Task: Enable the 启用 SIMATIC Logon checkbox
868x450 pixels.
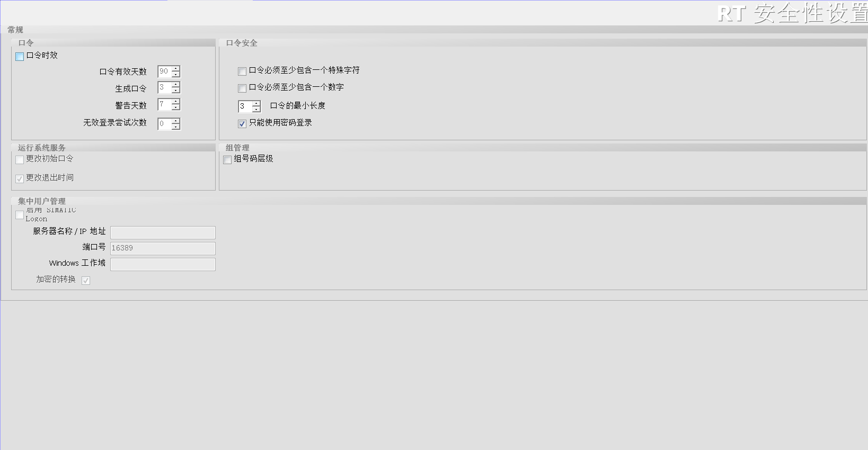Action: pyautogui.click(x=20, y=215)
